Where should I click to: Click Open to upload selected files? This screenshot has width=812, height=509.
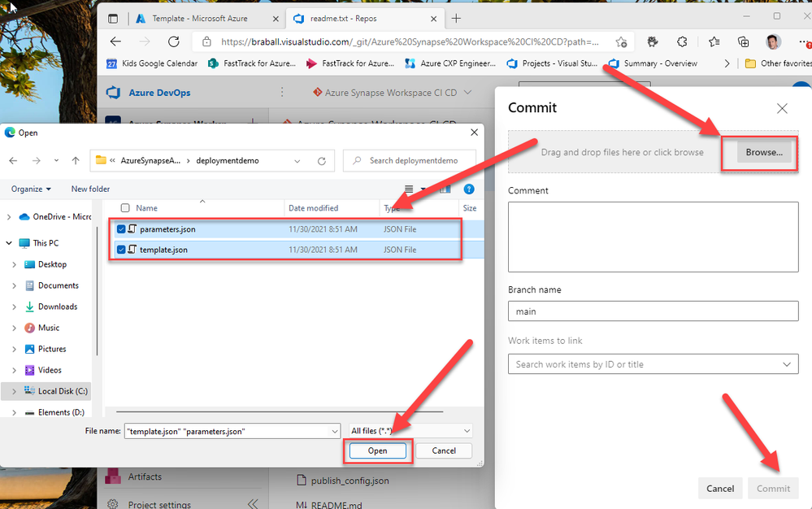377,450
